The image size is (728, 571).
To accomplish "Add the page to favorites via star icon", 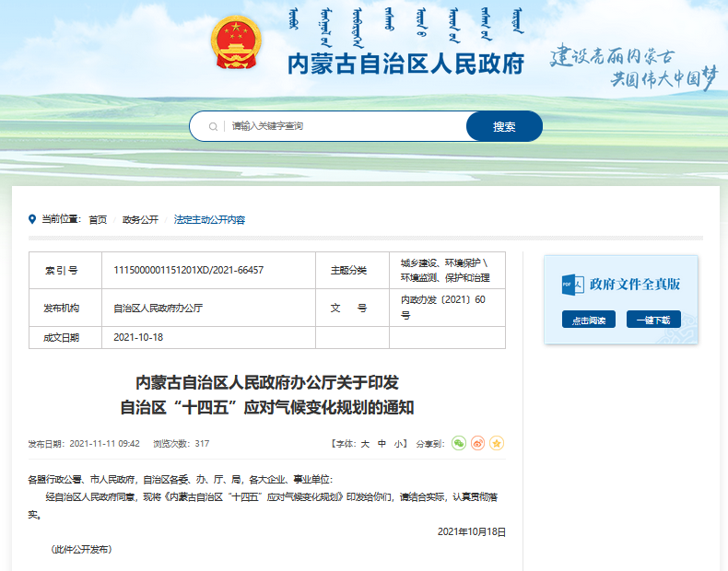I will pos(497,443).
